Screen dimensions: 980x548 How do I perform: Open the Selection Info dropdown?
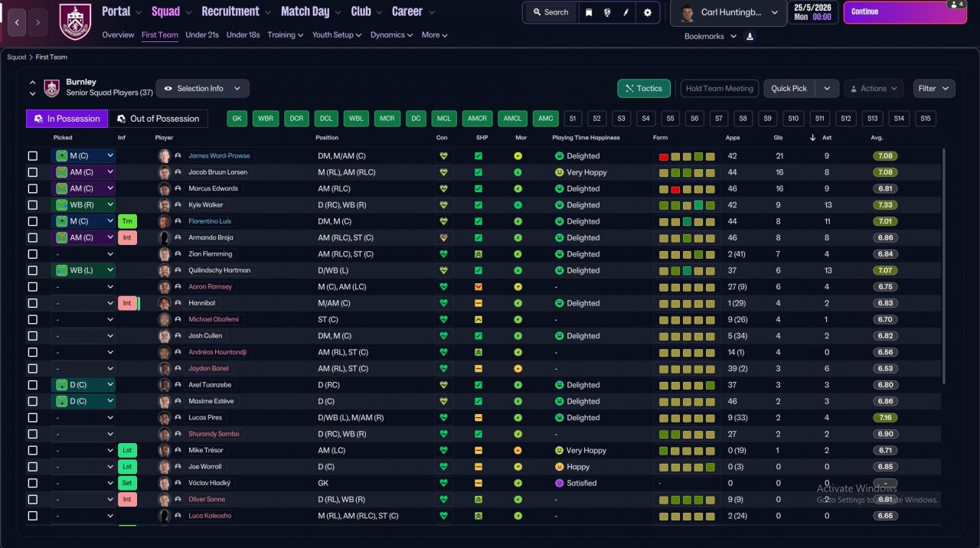click(203, 89)
